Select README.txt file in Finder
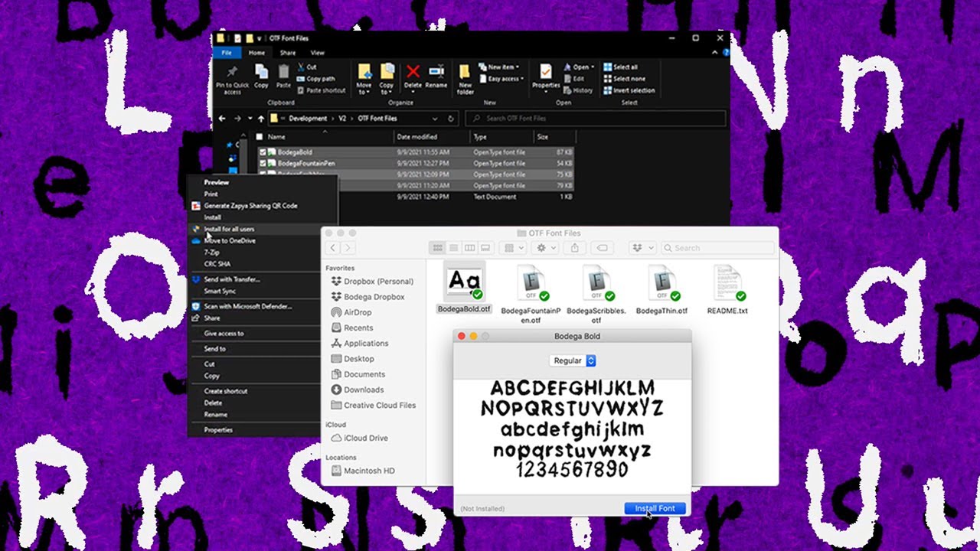This screenshot has width=980, height=551. tap(727, 290)
